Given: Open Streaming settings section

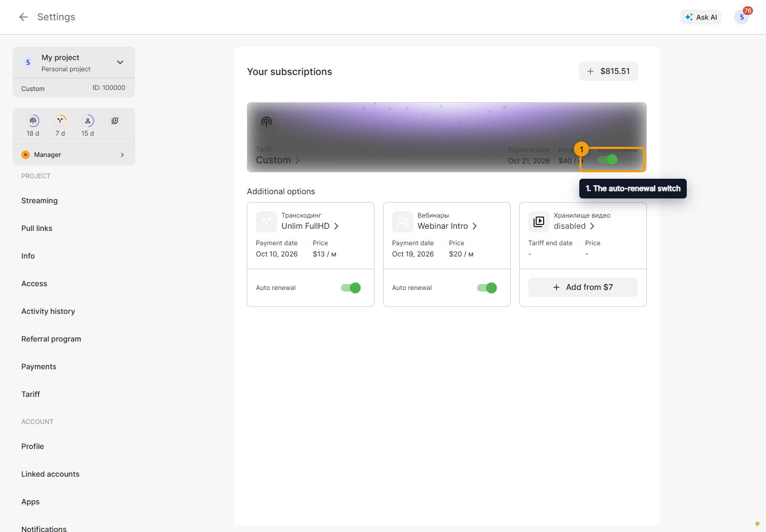Looking at the screenshot, I should pos(39,201).
